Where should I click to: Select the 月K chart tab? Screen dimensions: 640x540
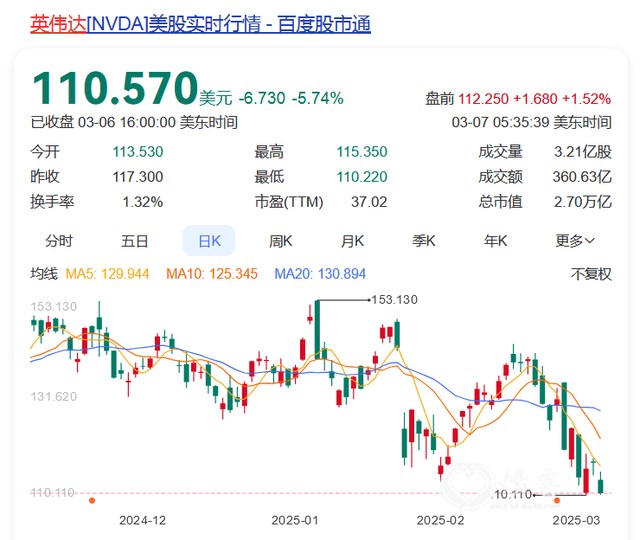tap(352, 241)
